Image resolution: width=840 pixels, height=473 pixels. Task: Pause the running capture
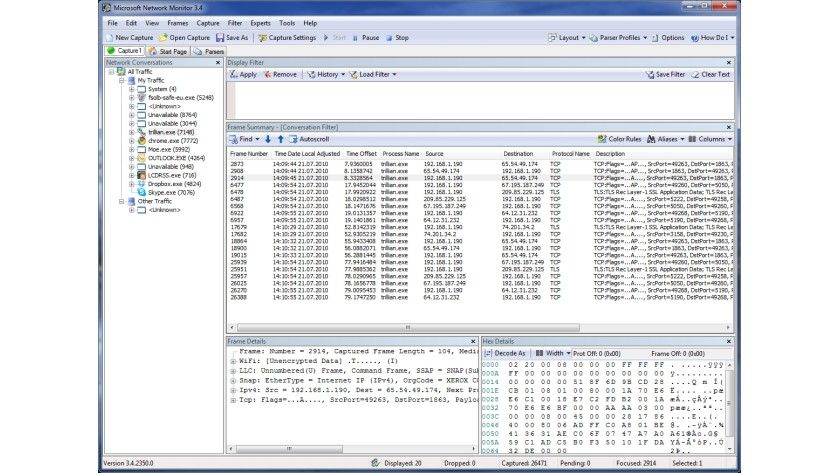click(366, 37)
